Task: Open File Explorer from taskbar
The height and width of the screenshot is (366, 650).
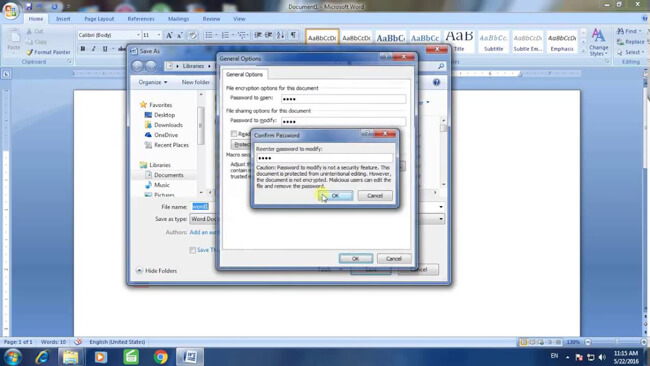Action: click(x=70, y=357)
